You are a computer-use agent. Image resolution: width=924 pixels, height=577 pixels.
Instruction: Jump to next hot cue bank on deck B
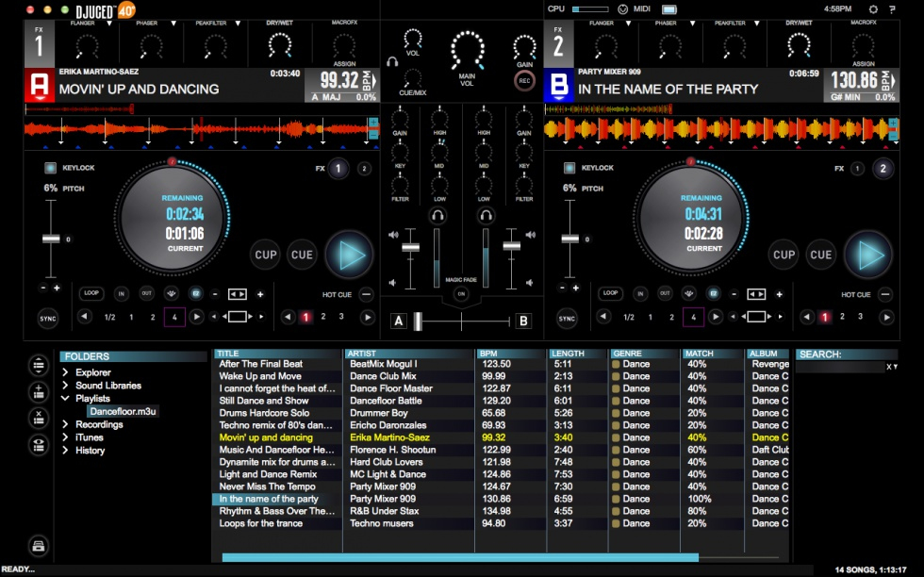[885, 317]
